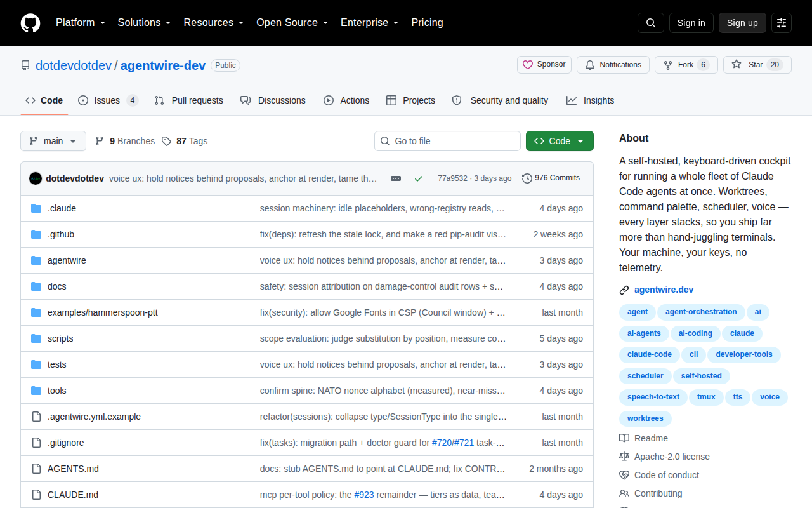
Task: Open the tools folder
Action: (x=56, y=391)
